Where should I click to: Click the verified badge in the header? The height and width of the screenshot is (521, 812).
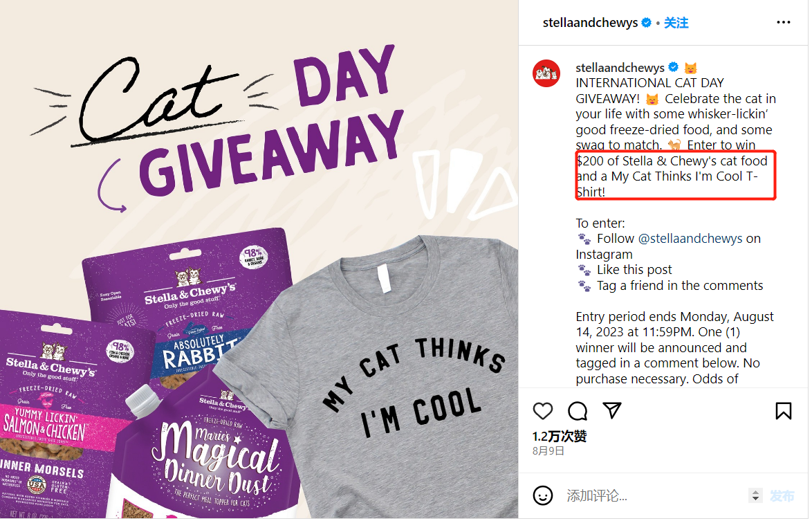click(646, 23)
